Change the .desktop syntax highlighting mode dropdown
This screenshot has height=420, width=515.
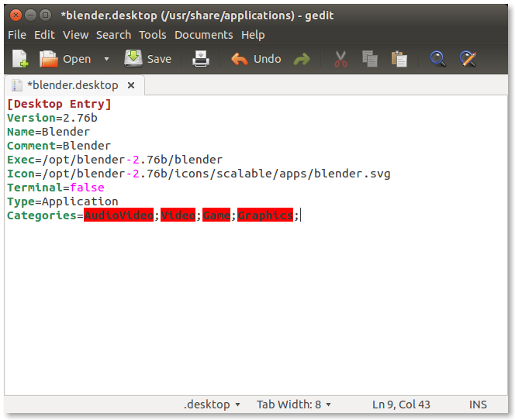coord(212,405)
